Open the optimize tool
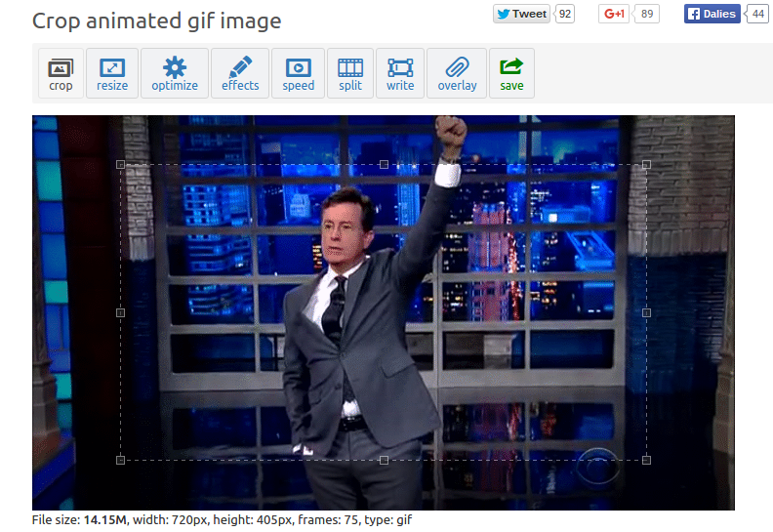 175,73
